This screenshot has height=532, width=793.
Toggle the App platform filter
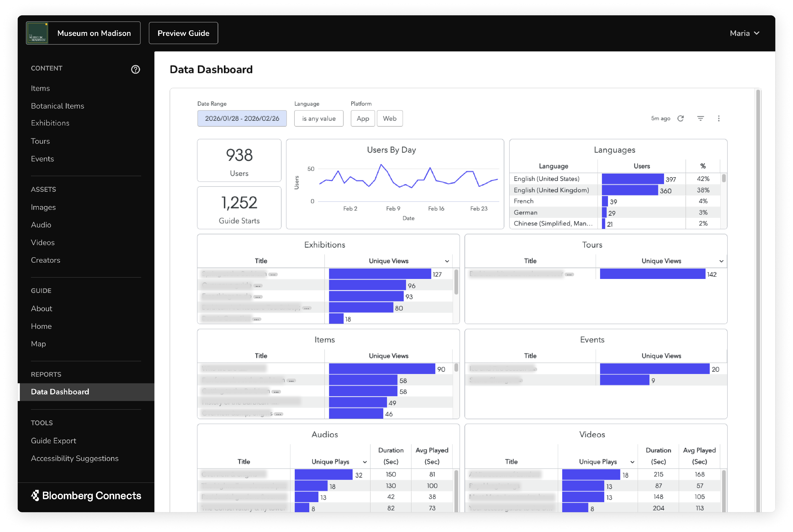click(363, 118)
